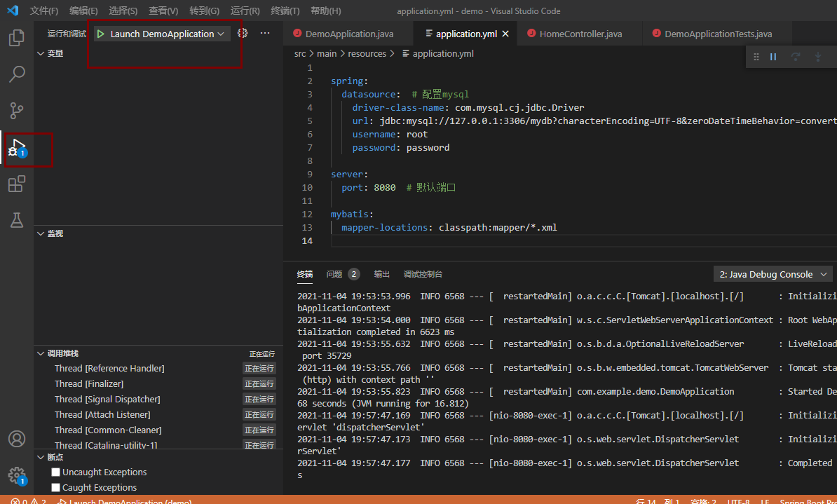This screenshot has width=837, height=504.
Task: Open the Search icon in activity bar
Action: click(x=15, y=74)
